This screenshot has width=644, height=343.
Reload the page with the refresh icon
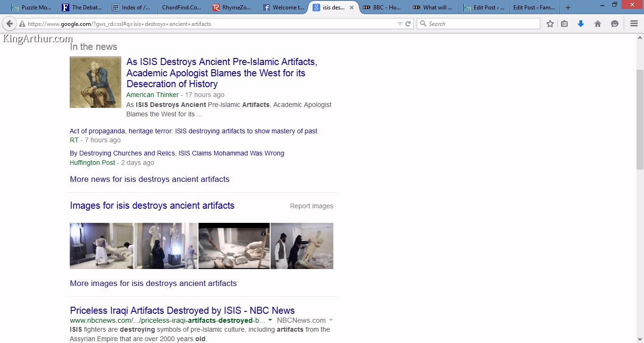pyautogui.click(x=408, y=24)
